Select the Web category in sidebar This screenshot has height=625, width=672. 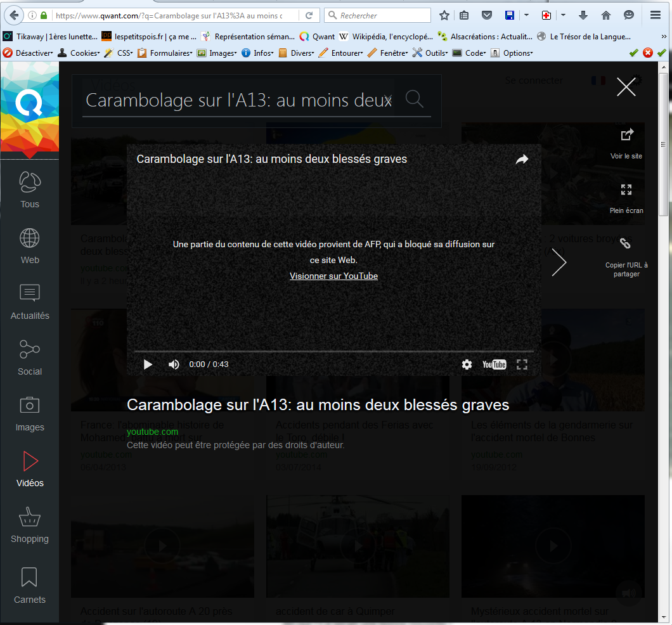30,246
